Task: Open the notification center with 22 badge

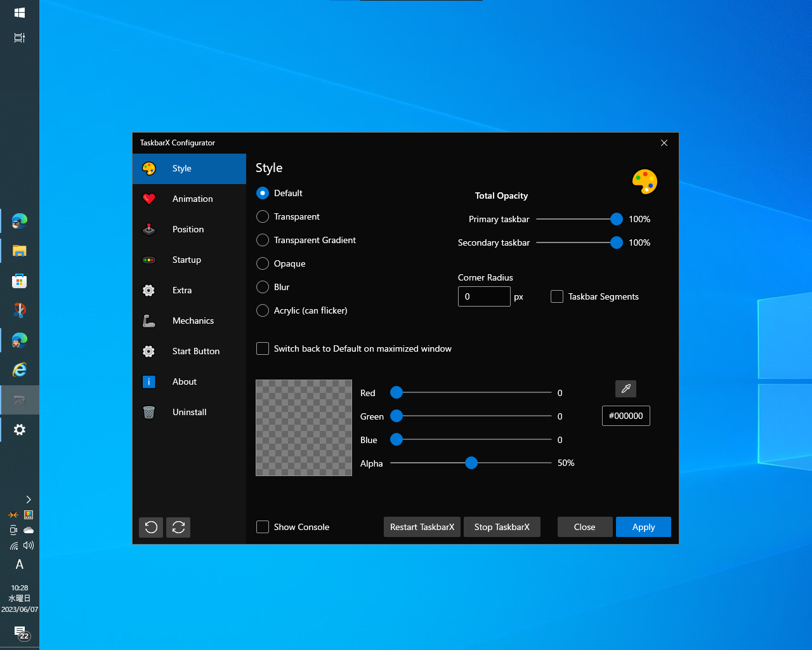Action: pos(21,633)
